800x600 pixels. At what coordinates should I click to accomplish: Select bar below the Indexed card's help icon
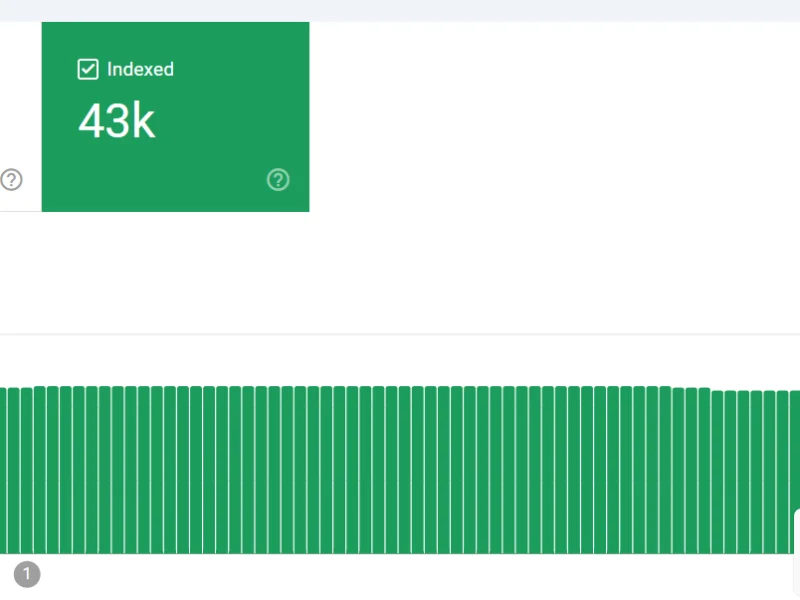pyautogui.click(x=275, y=470)
